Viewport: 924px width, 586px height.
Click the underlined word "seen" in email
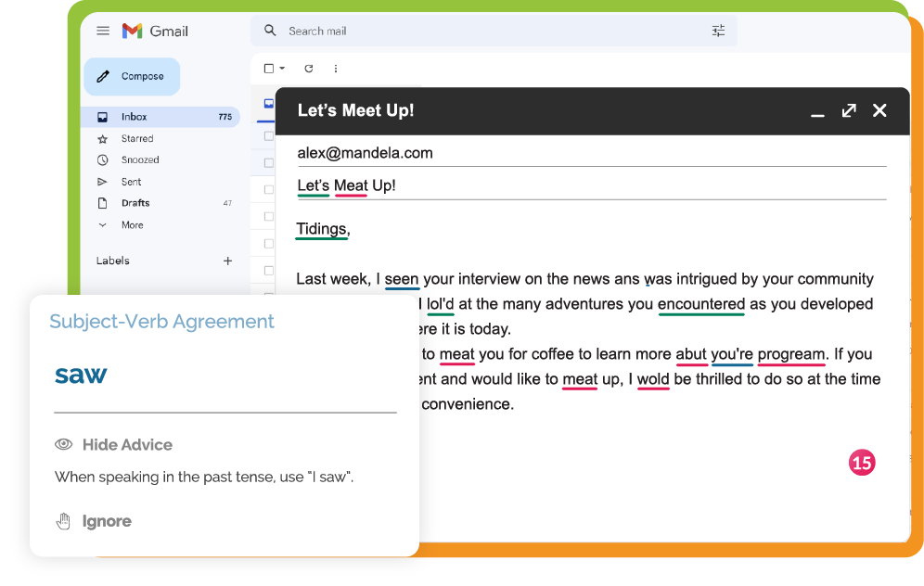point(402,279)
